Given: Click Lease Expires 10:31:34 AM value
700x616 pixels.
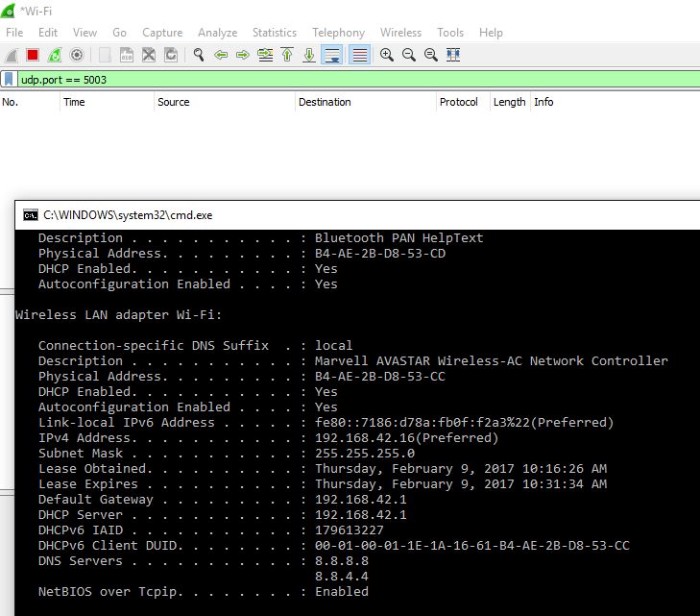Looking at the screenshot, I should tap(461, 483).
